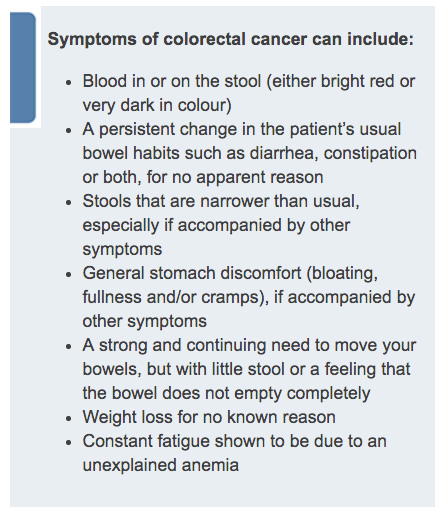This screenshot has width=446, height=521.
Task: Click the bullet before 'Blood in or on'
Action: pyautogui.click(x=69, y=82)
